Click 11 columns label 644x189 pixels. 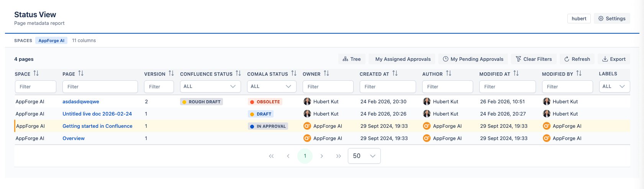(84, 41)
